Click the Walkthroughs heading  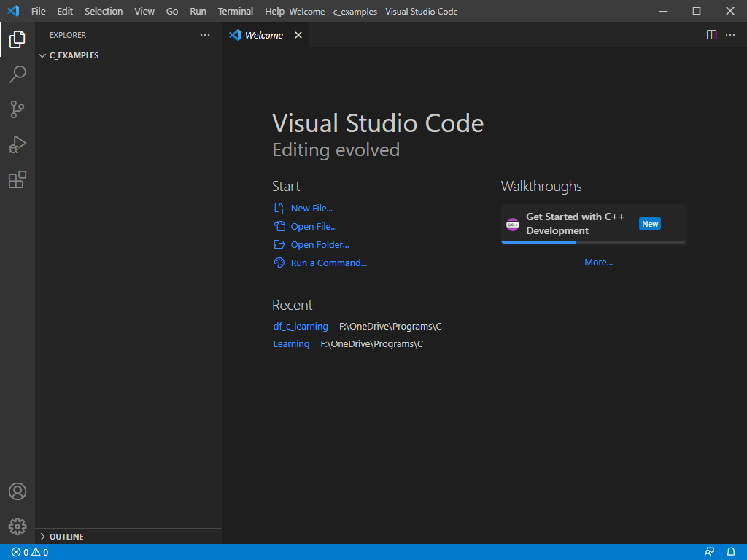pos(541,186)
